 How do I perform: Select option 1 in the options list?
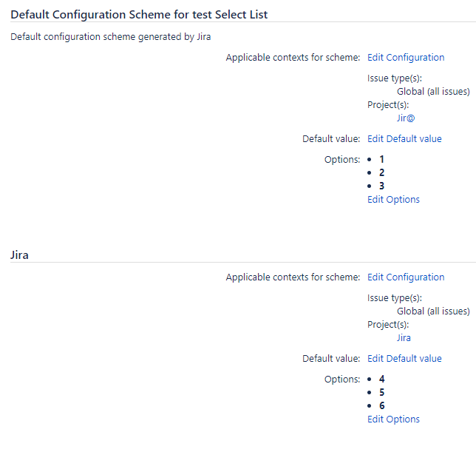click(x=381, y=159)
